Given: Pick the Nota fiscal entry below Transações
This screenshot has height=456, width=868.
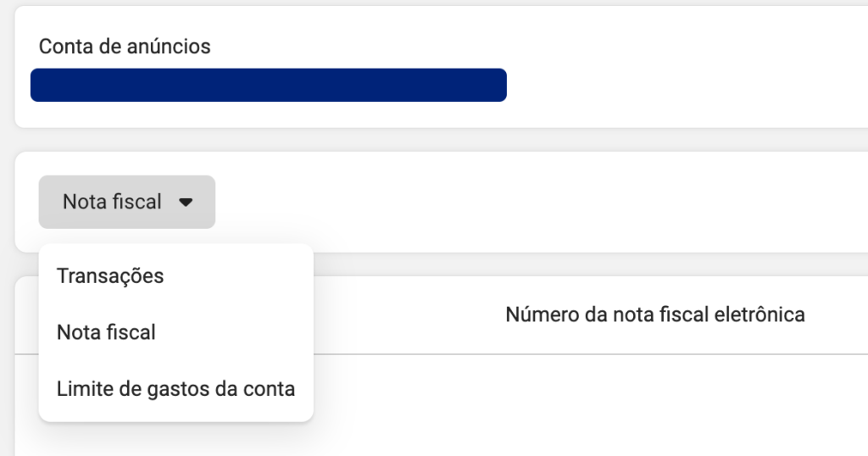Looking at the screenshot, I should tap(106, 332).
